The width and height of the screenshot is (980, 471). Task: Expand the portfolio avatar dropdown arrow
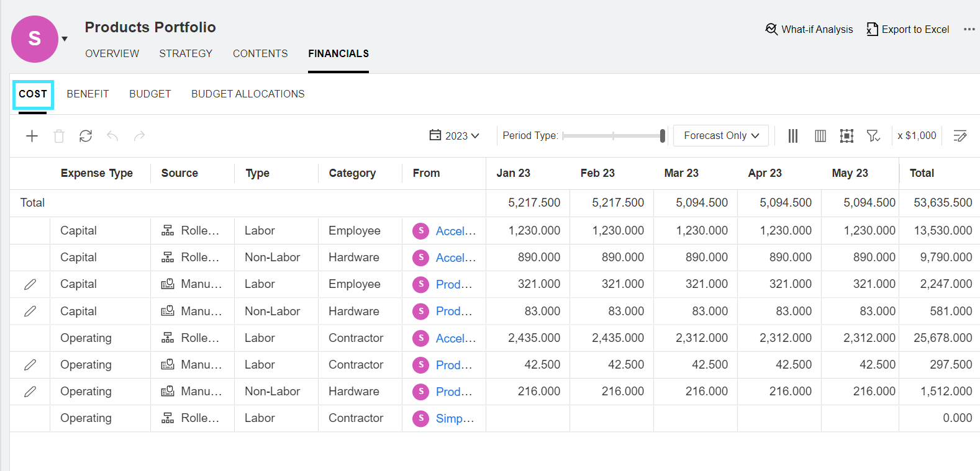(65, 39)
